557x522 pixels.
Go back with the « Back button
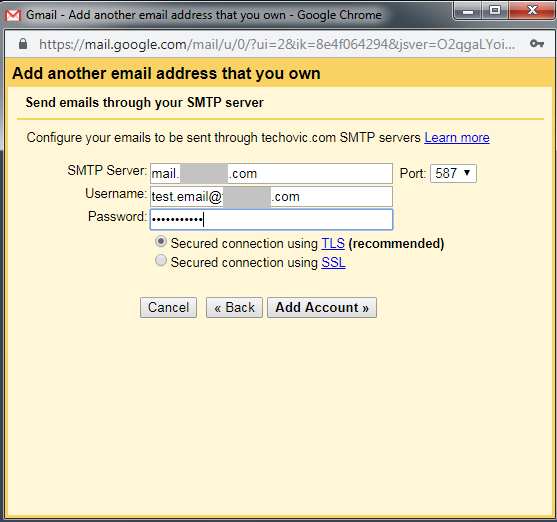pos(234,307)
